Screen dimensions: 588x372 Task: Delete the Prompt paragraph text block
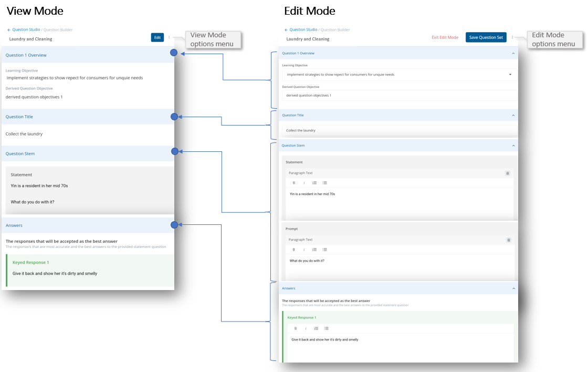(508, 240)
